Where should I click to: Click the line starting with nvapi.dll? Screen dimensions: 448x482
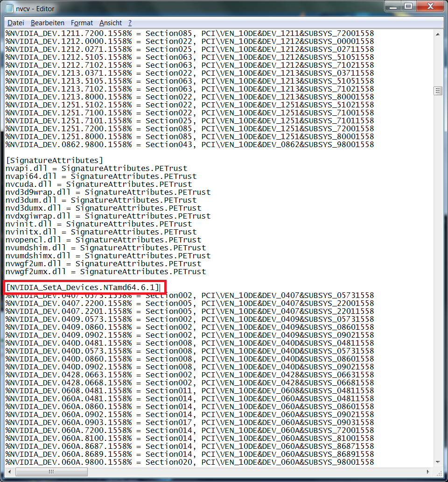[x=97, y=169]
